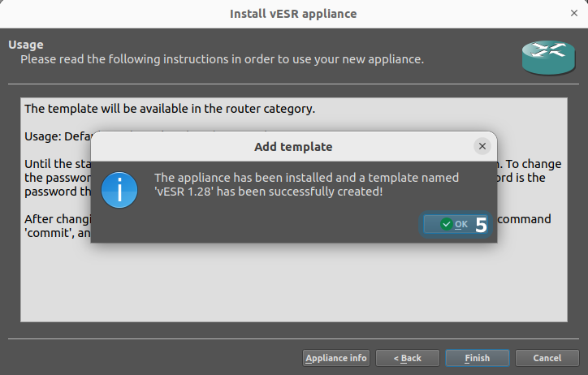Confirm the template creation with OK

pos(455,224)
